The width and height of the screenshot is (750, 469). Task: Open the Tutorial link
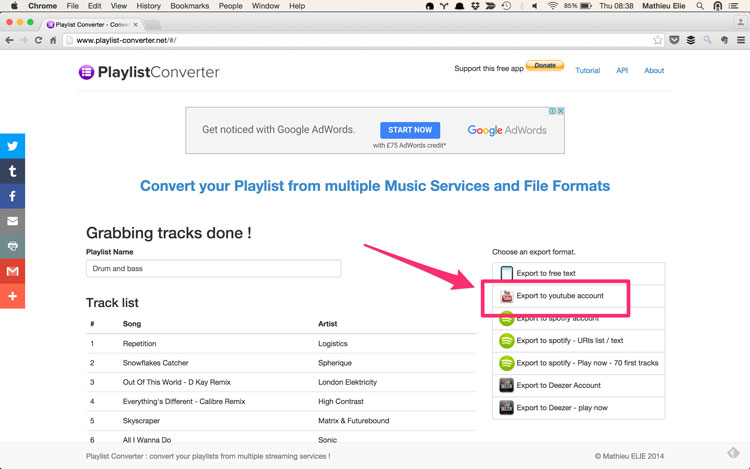pyautogui.click(x=587, y=70)
